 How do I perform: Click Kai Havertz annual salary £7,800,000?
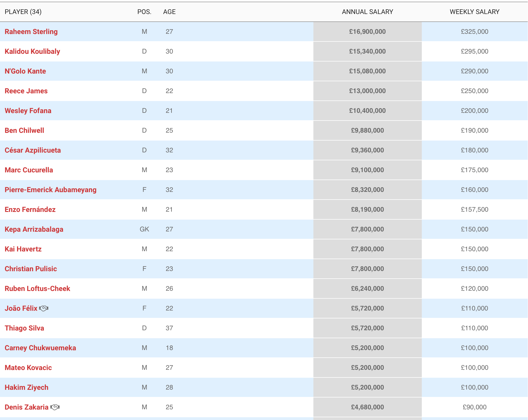[x=367, y=249]
